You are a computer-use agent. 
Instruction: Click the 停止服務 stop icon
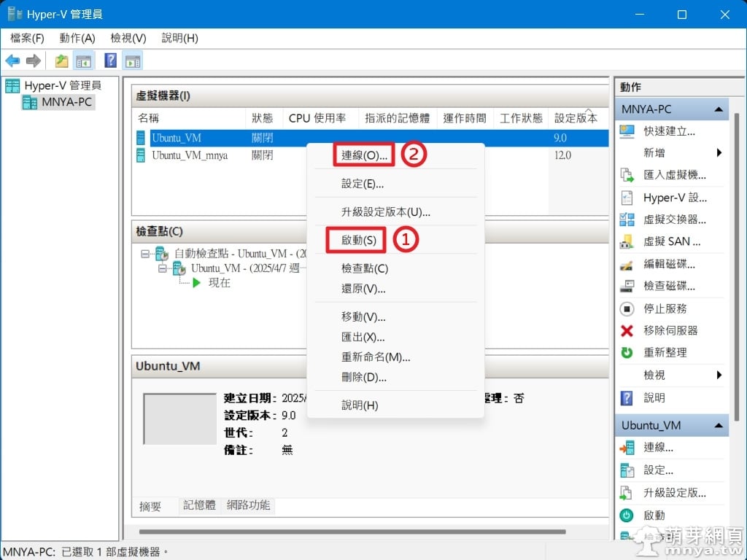coord(627,308)
